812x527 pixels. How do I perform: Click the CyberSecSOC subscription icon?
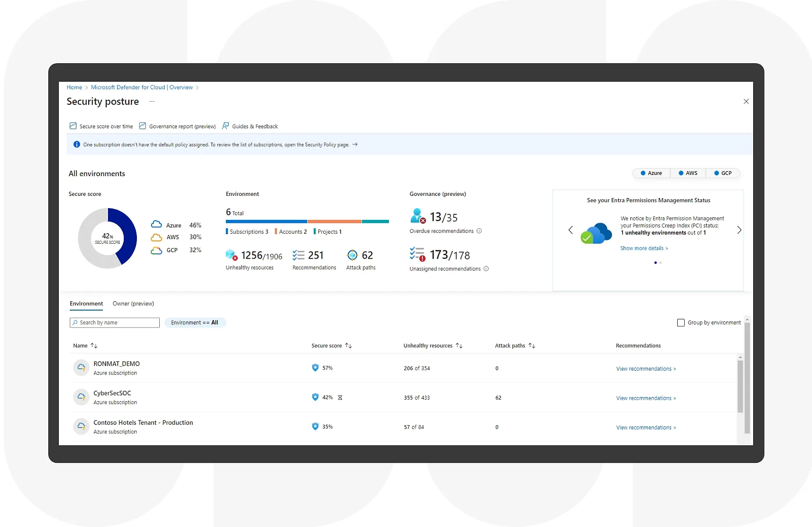81,397
